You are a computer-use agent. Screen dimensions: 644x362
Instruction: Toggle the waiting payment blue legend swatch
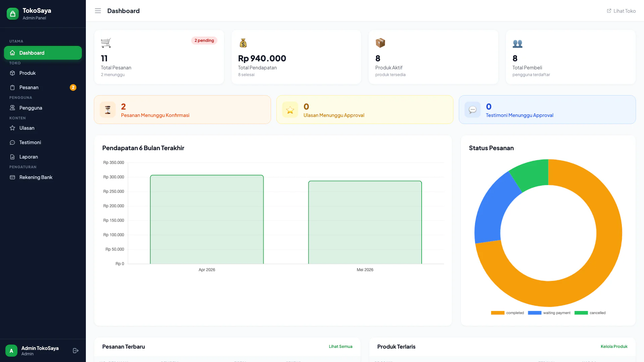click(535, 313)
